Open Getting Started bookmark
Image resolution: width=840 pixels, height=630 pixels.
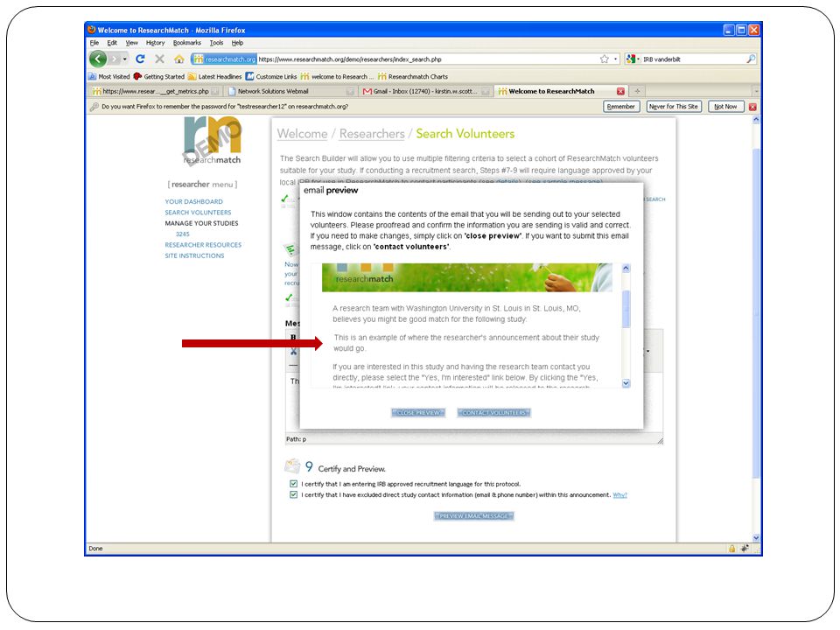coord(159,77)
